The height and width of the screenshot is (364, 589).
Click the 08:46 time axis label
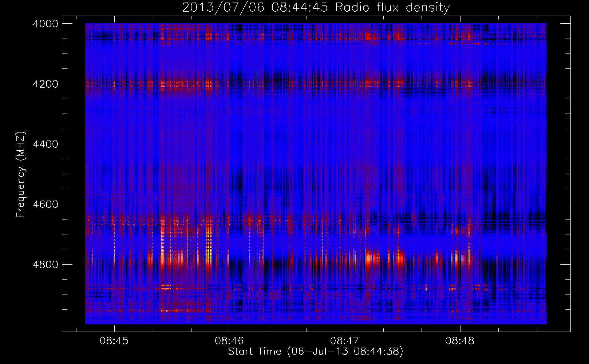tap(229, 341)
